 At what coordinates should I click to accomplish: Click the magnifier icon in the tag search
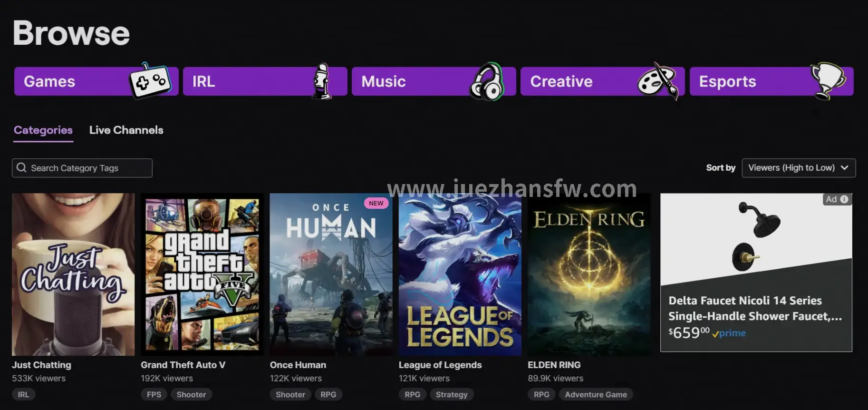point(21,168)
